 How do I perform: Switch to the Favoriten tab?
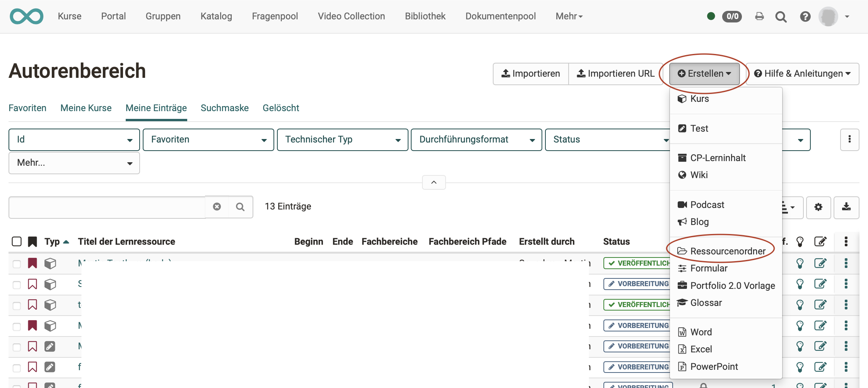pyautogui.click(x=27, y=108)
